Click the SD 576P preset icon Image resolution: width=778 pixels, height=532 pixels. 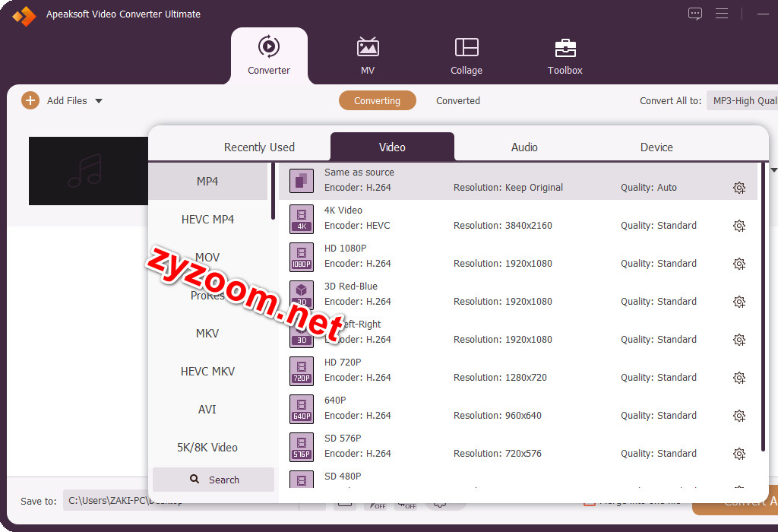(302, 447)
